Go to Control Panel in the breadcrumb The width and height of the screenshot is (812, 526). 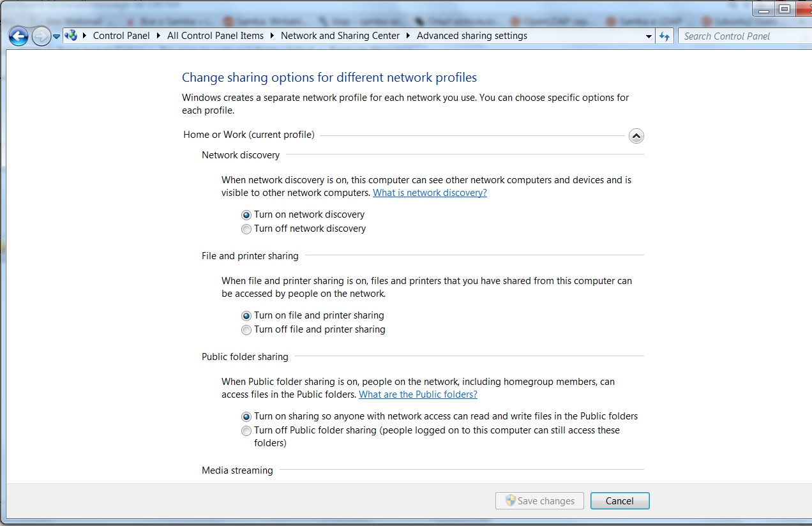(x=121, y=36)
